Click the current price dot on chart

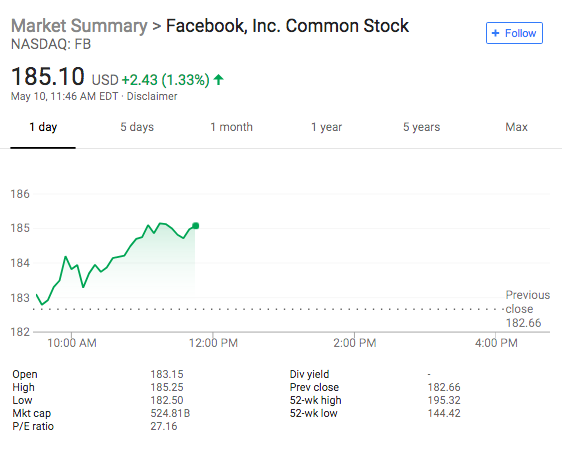[x=195, y=226]
